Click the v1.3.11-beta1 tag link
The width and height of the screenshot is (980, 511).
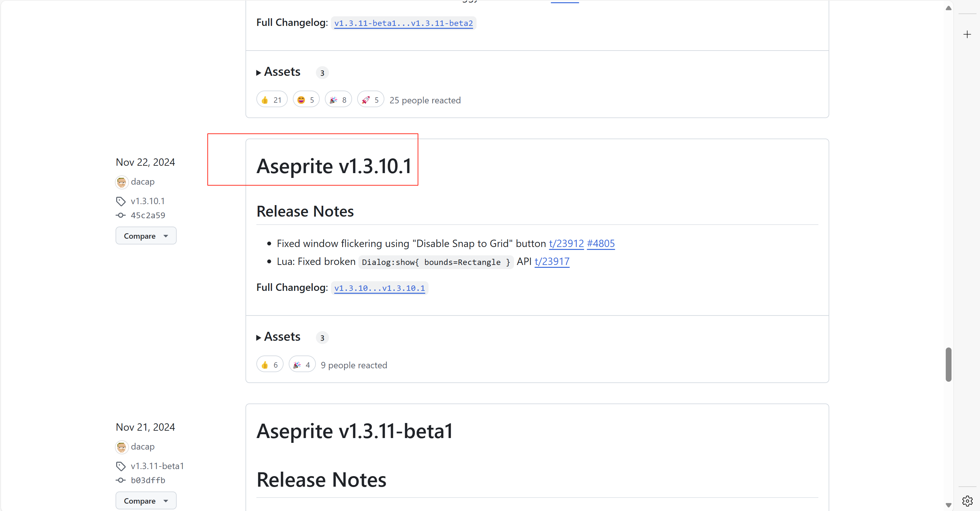tap(157, 466)
